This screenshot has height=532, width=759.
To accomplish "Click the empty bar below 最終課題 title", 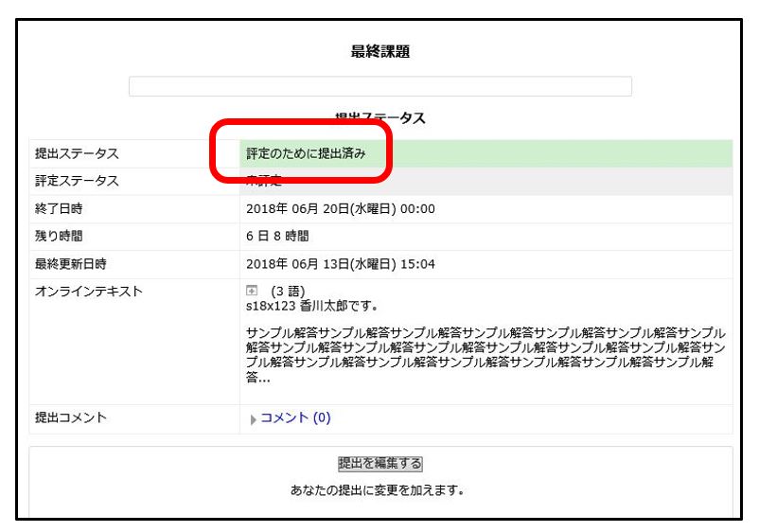I will (379, 86).
